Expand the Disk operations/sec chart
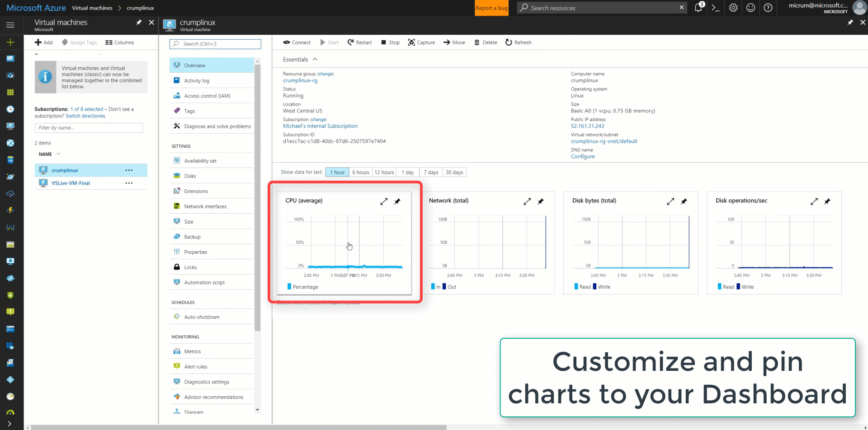 click(814, 201)
